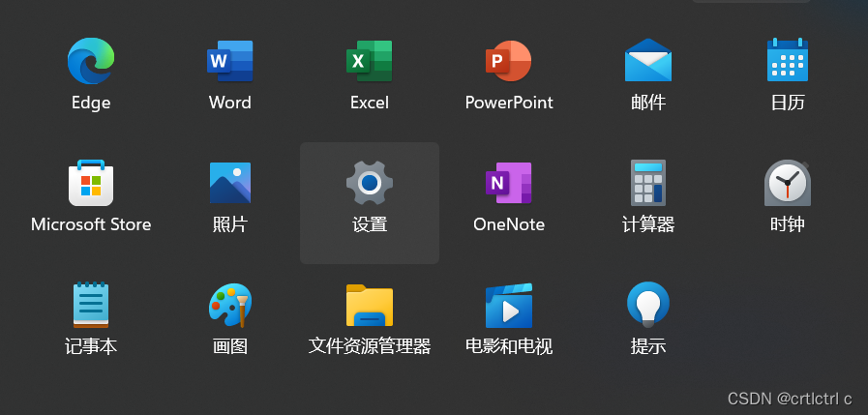Open the 照片 photos app
The width and height of the screenshot is (868, 415).
[229, 183]
